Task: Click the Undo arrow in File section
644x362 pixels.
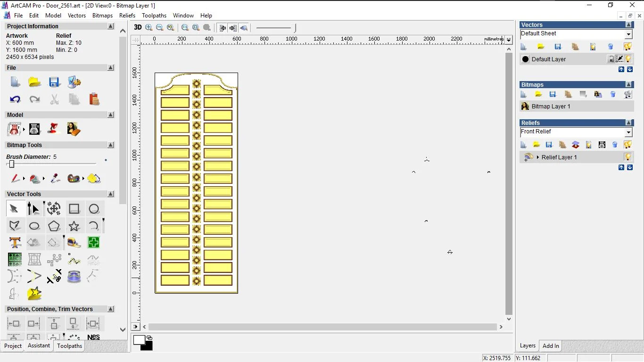Action: pos(15,99)
